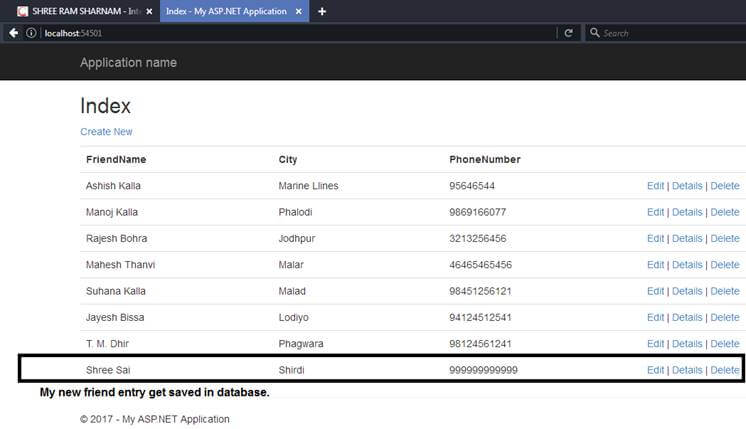Open the Create New link
The height and width of the screenshot is (429, 746).
[x=107, y=132]
